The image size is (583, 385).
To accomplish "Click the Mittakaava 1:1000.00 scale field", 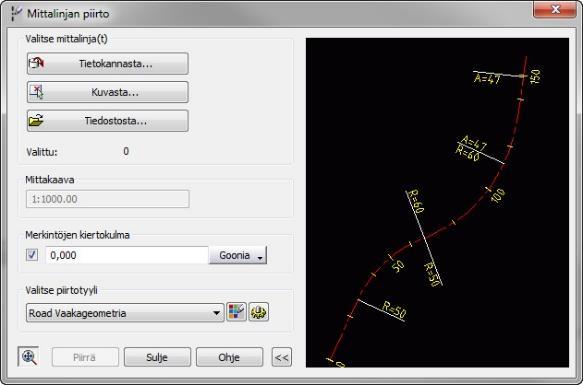I will 108,199.
